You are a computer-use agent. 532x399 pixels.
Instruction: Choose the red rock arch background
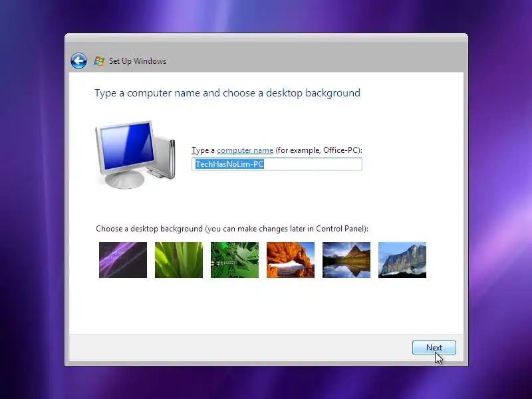pos(291,260)
